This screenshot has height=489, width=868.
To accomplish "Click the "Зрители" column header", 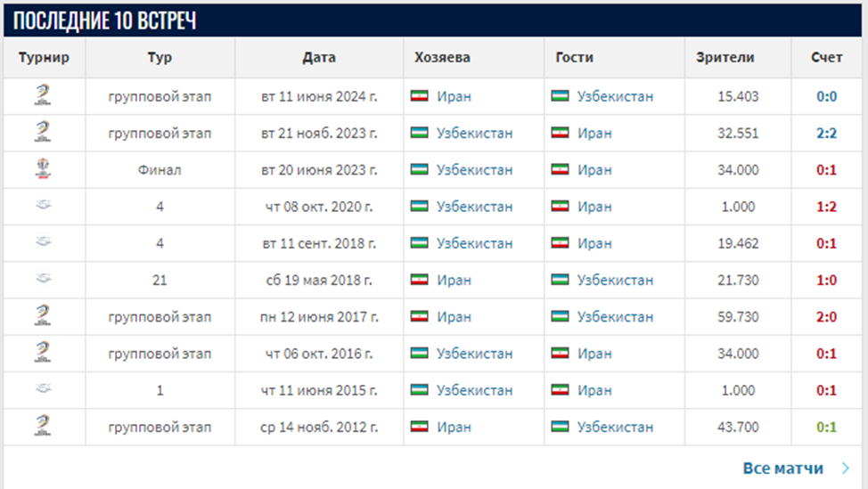I will point(725,58).
